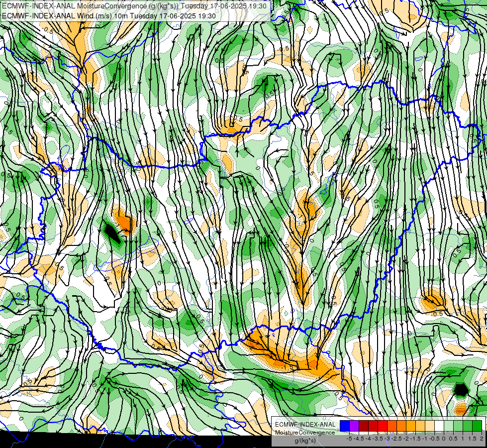The image size is (487, 448).
Task: Click the dark red swatch between -4.5 and -4
Action: [364, 426]
